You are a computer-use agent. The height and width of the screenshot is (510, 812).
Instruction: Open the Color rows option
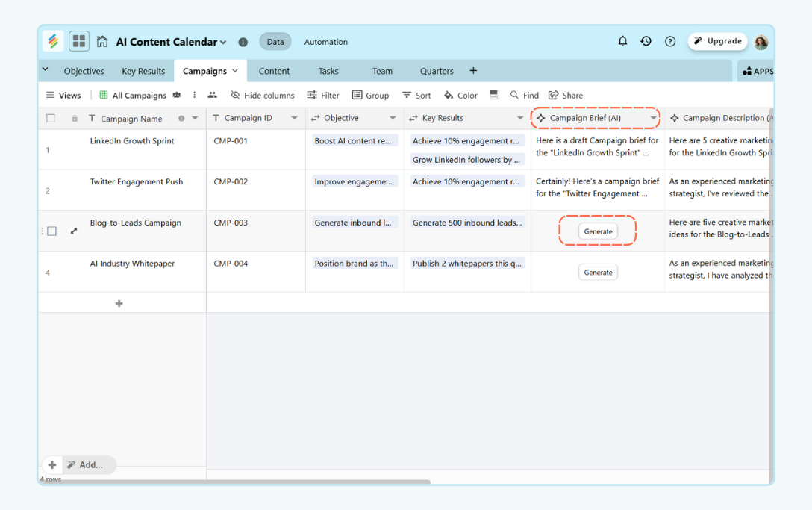460,96
